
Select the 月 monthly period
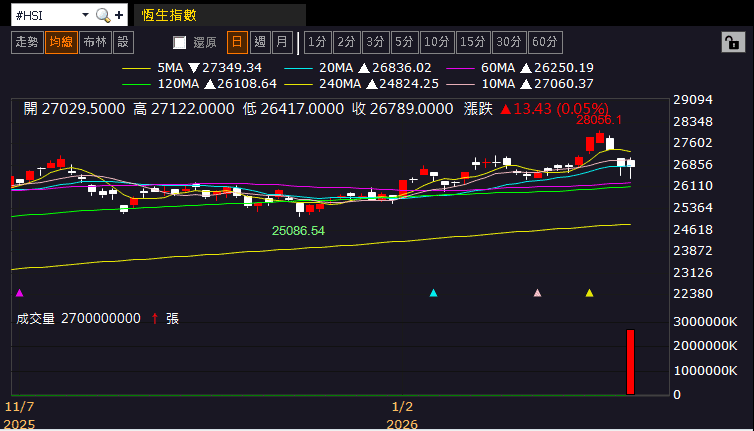[282, 42]
